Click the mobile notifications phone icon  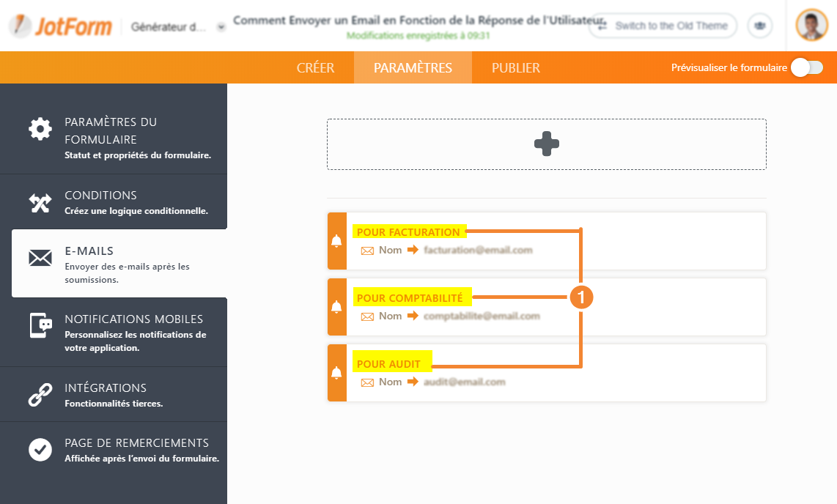tap(40, 325)
